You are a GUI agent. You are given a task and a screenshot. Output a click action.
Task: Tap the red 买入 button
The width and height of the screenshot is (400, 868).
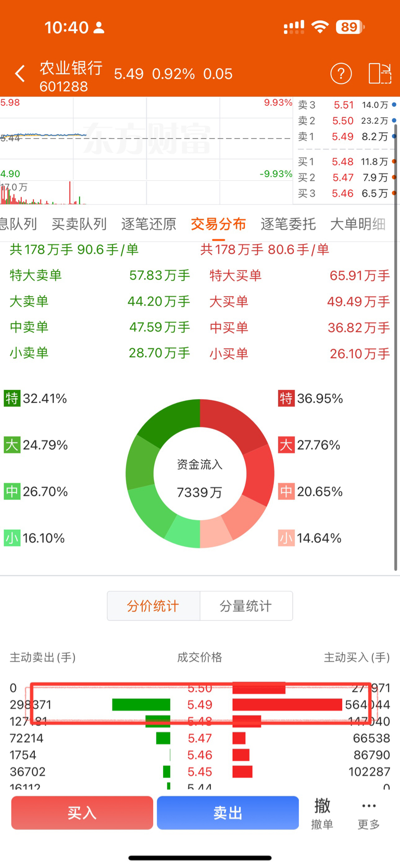82,813
